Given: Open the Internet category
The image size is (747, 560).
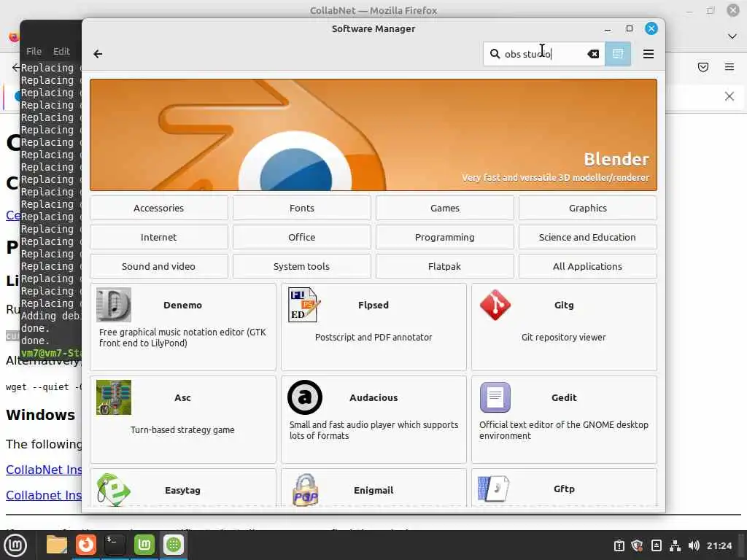Looking at the screenshot, I should pyautogui.click(x=158, y=237).
